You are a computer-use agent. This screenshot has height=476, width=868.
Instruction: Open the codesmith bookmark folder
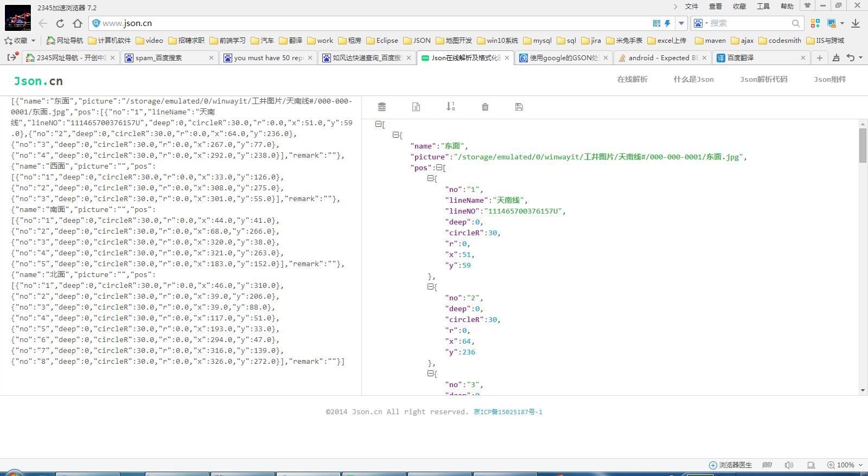pos(779,41)
